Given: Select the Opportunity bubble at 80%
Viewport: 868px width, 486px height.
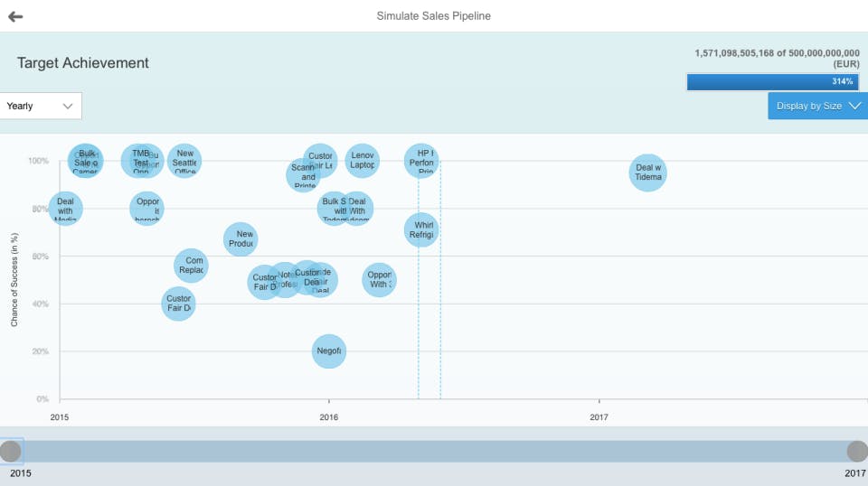Looking at the screenshot, I should (146, 209).
